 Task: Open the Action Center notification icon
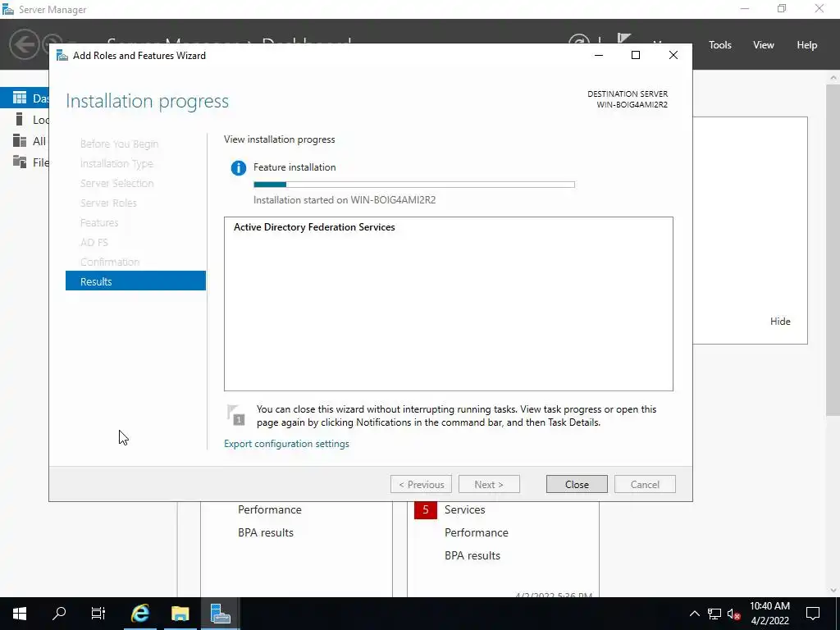813,614
